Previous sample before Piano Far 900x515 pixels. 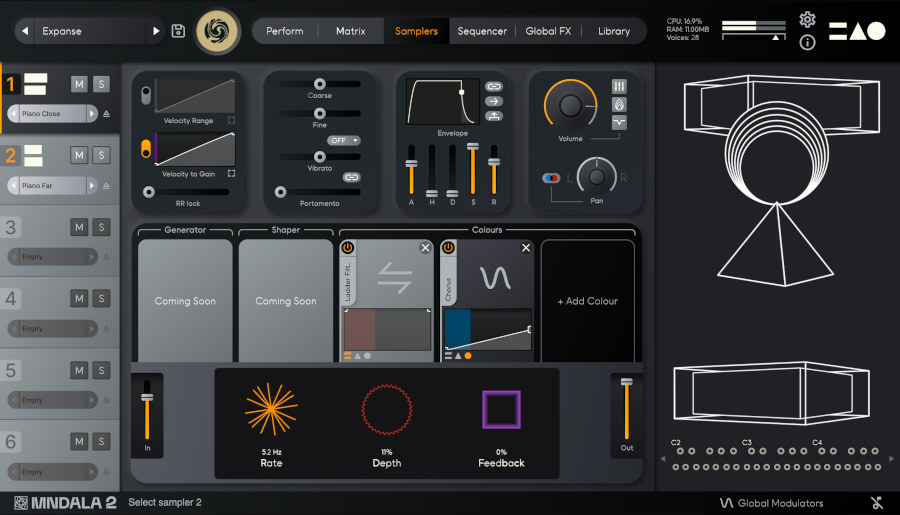[13, 185]
